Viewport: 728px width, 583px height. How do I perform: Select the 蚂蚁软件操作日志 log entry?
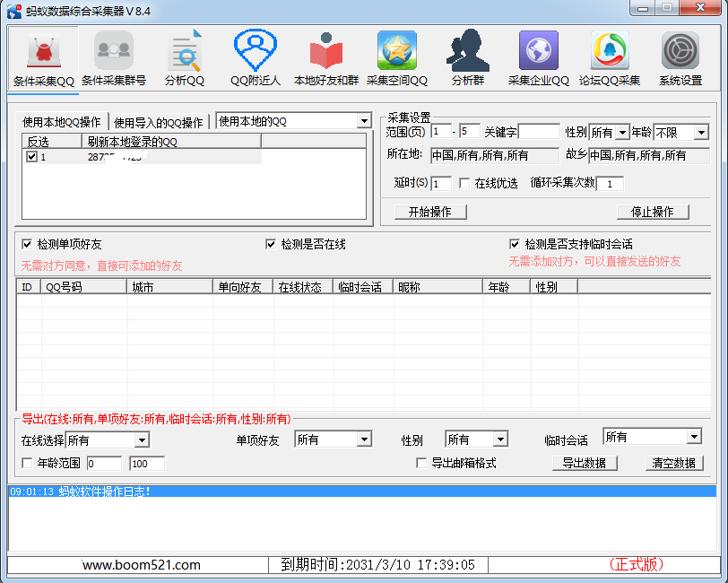click(362, 492)
